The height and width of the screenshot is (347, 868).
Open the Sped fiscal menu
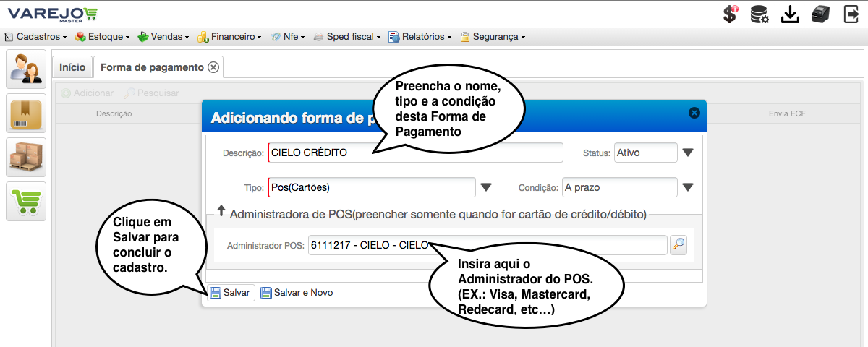(x=349, y=36)
